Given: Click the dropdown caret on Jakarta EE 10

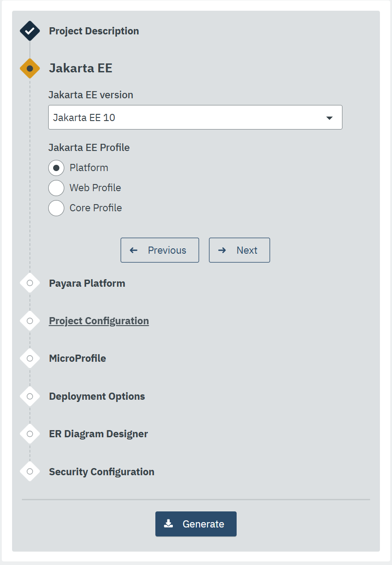Looking at the screenshot, I should (329, 117).
